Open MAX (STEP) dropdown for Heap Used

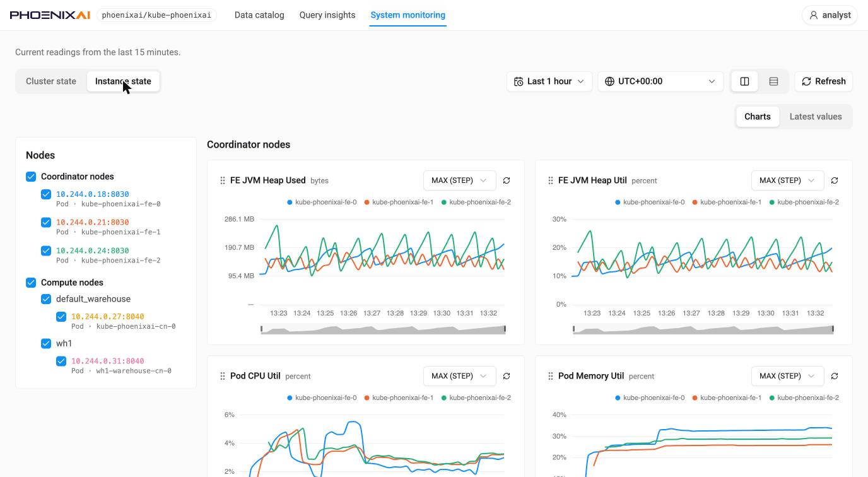(x=459, y=180)
